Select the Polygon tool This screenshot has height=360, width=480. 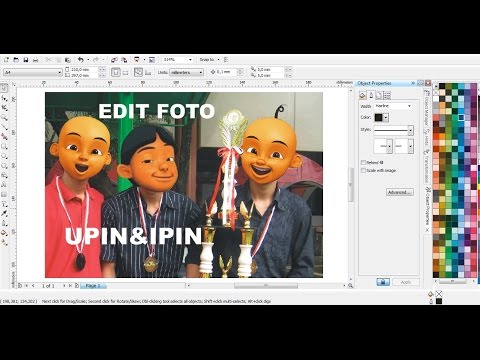[4, 166]
